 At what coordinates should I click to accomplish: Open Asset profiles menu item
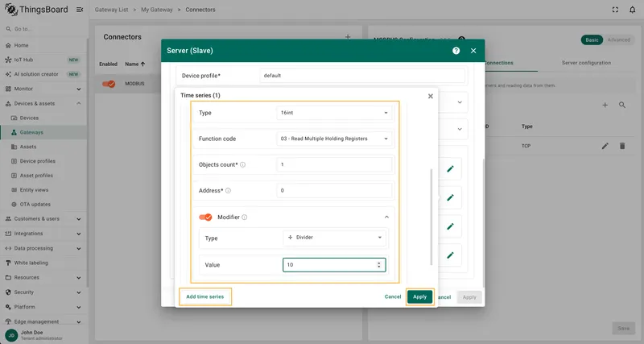pos(43,176)
